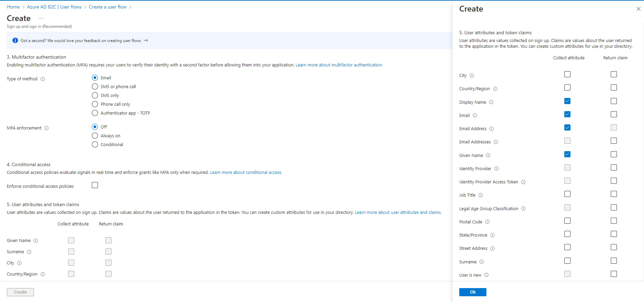Click info icon beside Surname in main page
This screenshot has width=644, height=302.
(x=29, y=252)
